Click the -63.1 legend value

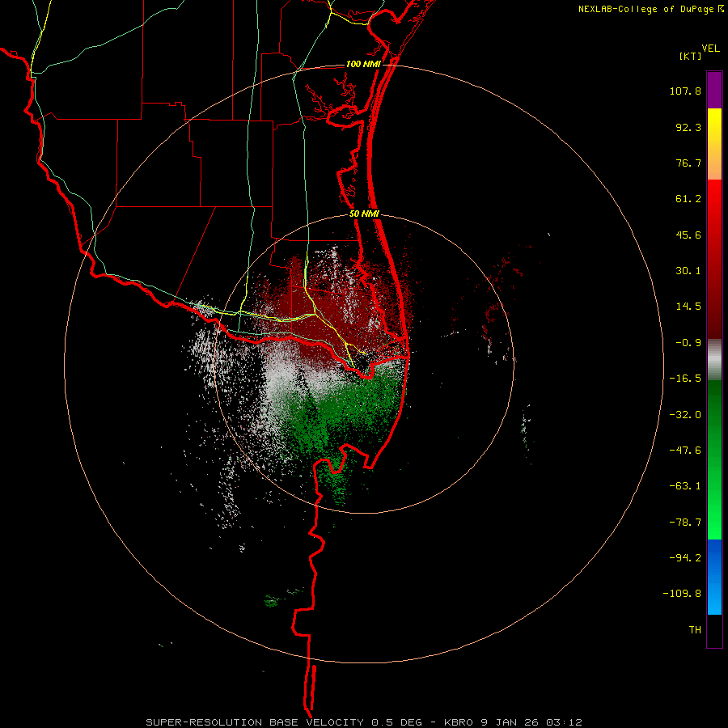(x=685, y=486)
